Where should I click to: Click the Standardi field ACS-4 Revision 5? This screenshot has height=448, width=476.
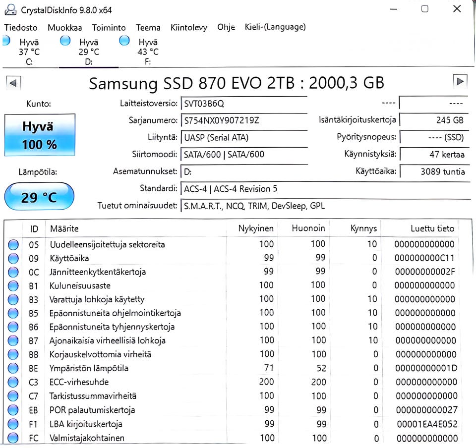325,189
